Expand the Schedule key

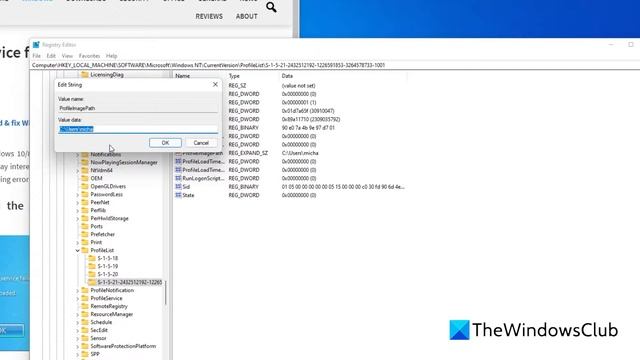(x=78, y=322)
